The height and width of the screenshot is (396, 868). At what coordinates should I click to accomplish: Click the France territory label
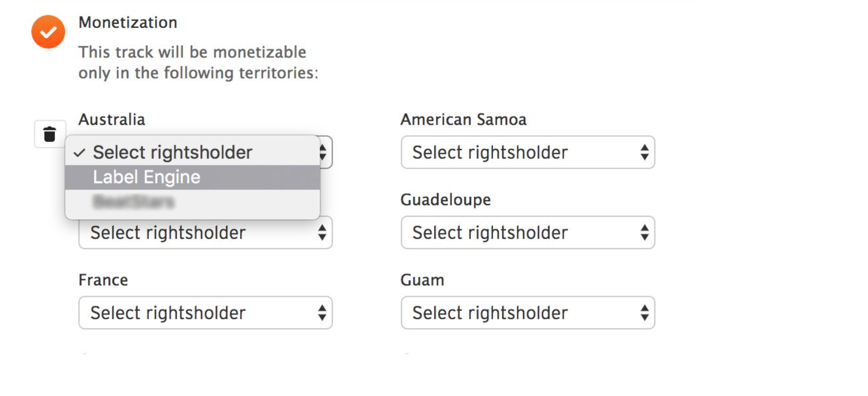pyautogui.click(x=103, y=280)
